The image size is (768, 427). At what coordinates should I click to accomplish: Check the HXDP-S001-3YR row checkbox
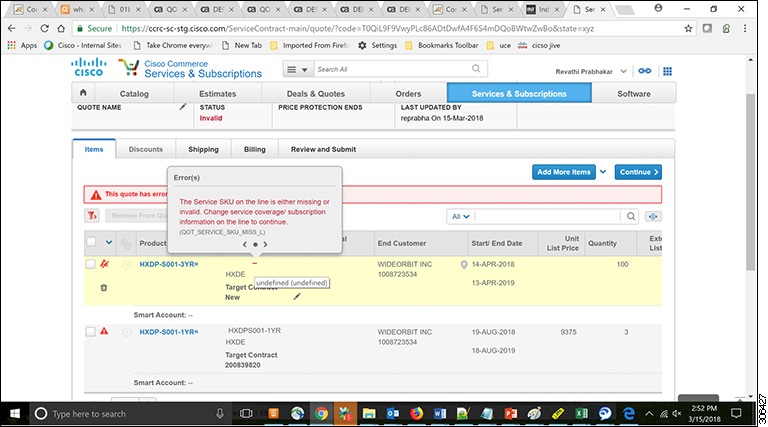point(91,264)
